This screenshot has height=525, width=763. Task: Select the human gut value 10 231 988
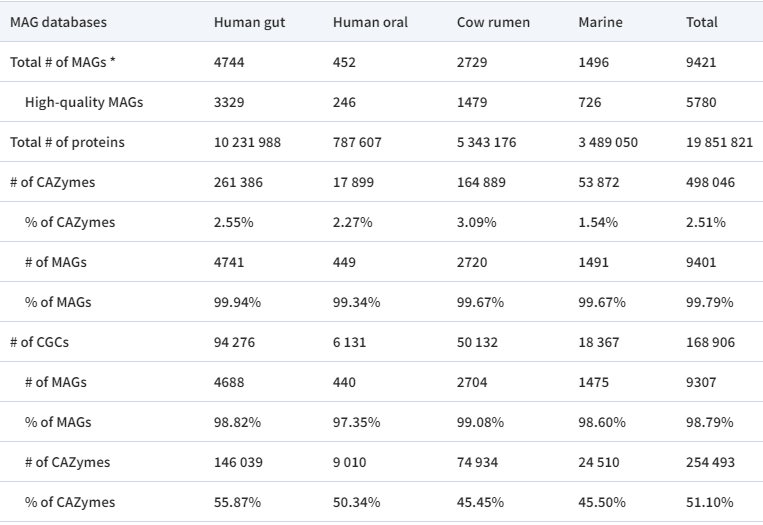coord(247,142)
